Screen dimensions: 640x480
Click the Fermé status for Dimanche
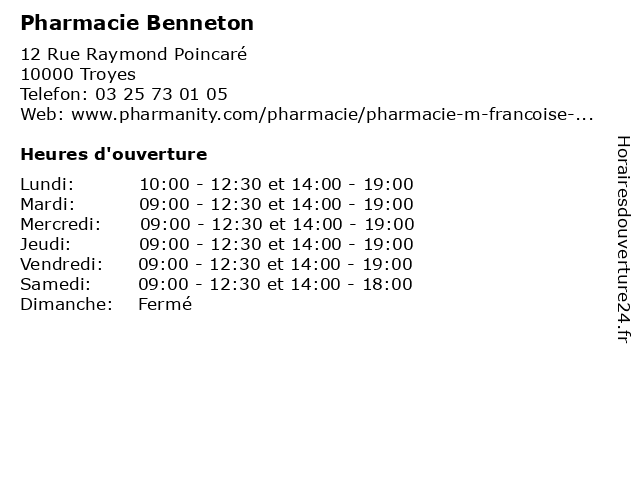tap(165, 304)
